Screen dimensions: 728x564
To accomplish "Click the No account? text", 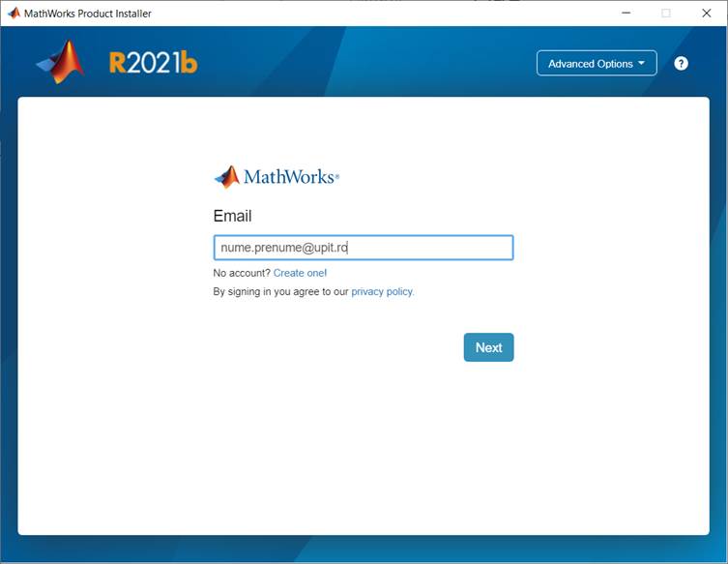I will (x=242, y=273).
